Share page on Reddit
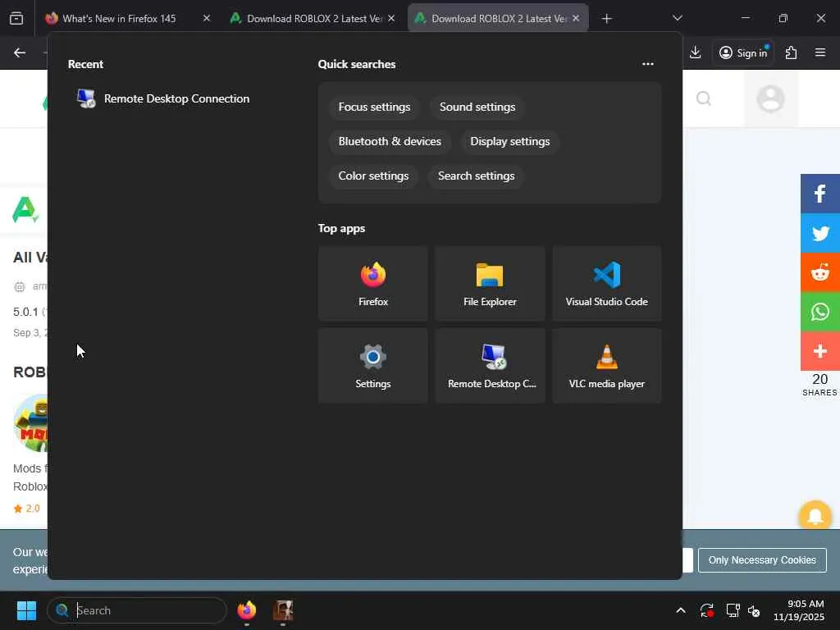This screenshot has width=840, height=630. click(x=820, y=272)
